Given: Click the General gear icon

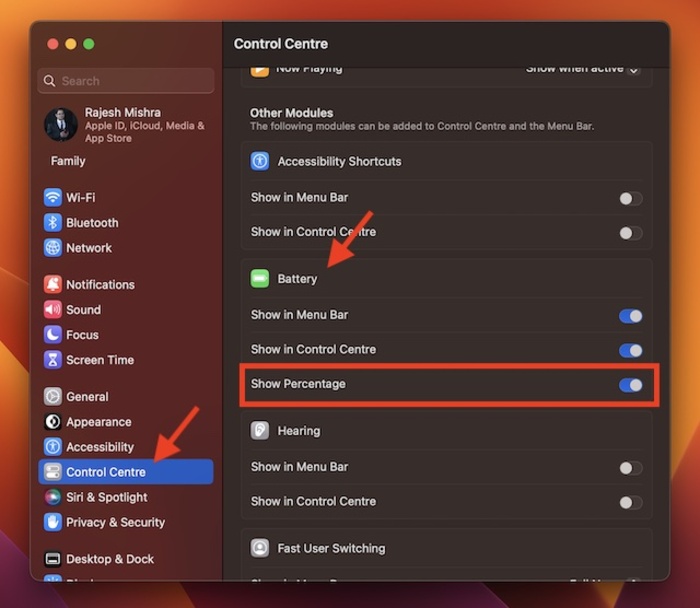Looking at the screenshot, I should pyautogui.click(x=53, y=396).
